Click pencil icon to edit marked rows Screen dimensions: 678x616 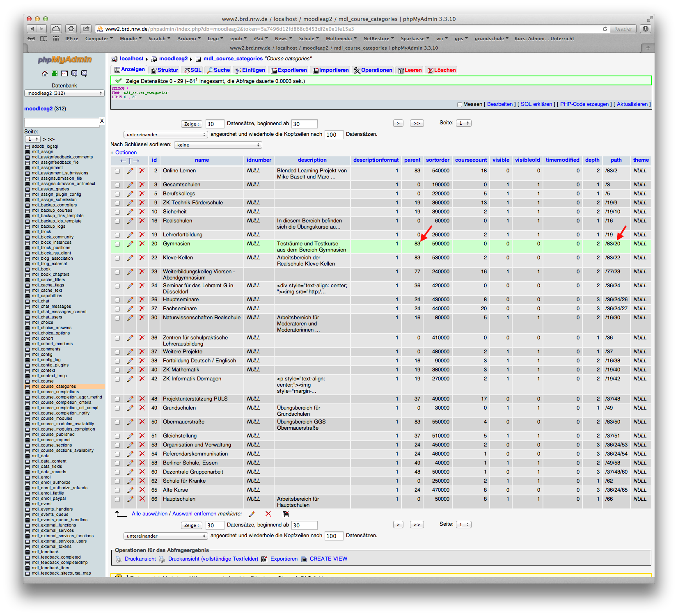pyautogui.click(x=252, y=514)
